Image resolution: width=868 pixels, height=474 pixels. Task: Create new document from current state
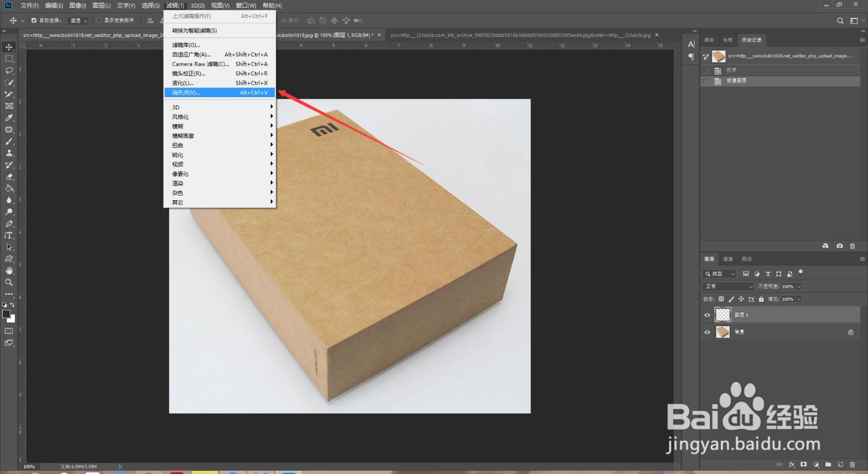pos(825,246)
